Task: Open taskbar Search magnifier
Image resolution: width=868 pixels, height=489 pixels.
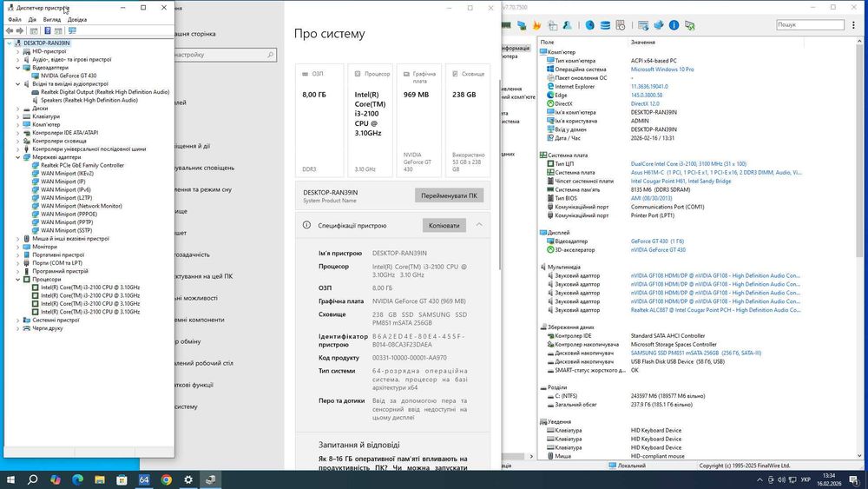Action: tap(33, 479)
